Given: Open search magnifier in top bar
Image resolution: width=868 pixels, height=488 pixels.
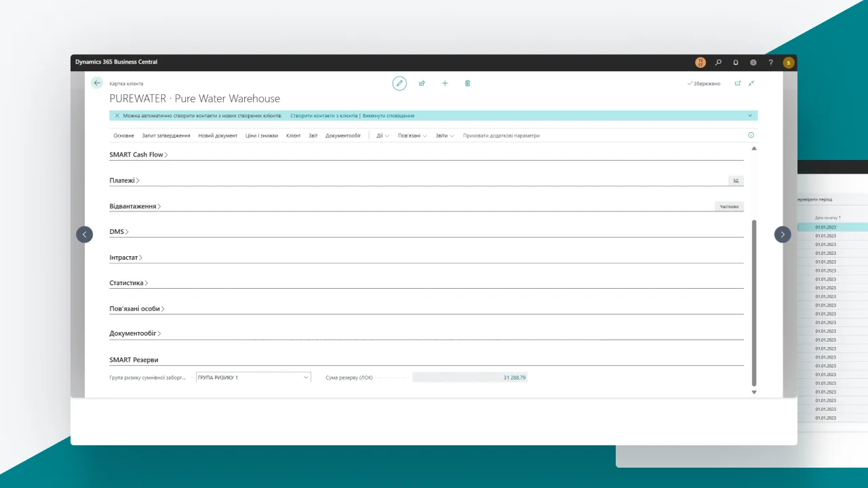Looking at the screenshot, I should tap(718, 62).
